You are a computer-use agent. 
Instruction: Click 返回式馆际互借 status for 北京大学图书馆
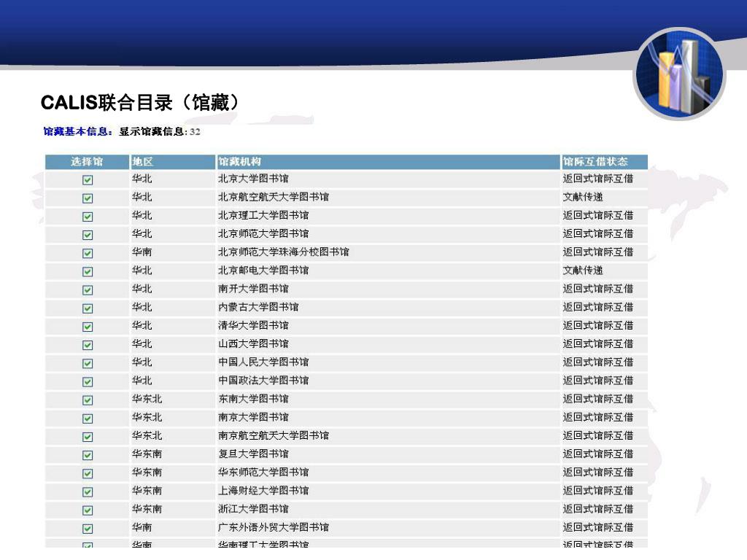598,179
